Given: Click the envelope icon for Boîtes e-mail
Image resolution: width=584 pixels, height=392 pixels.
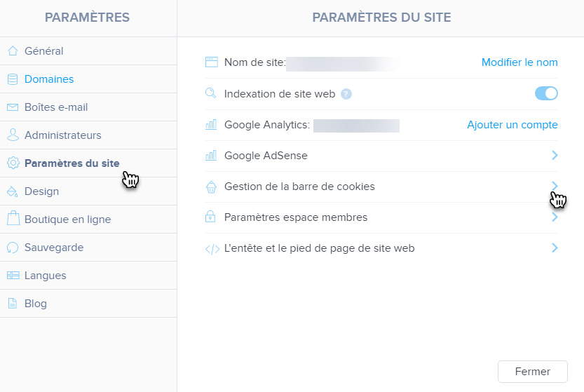Looking at the screenshot, I should (x=13, y=107).
